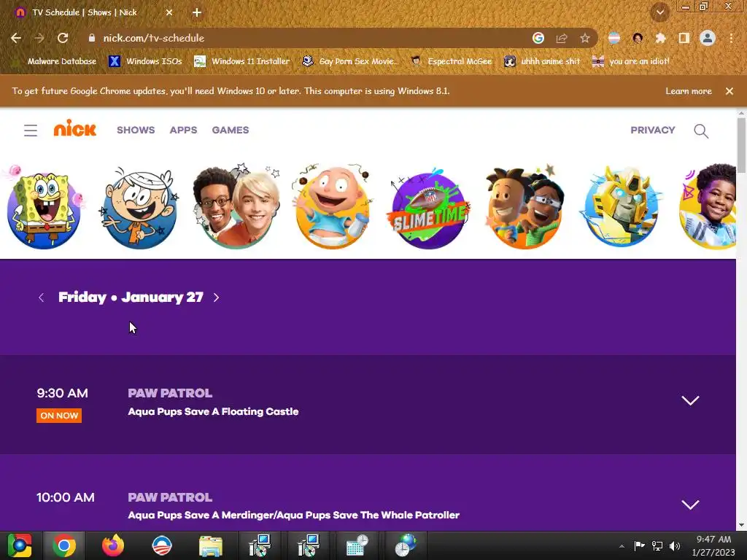Open the Loud House show bubble
Image resolution: width=747 pixels, height=560 pixels.
(x=139, y=208)
